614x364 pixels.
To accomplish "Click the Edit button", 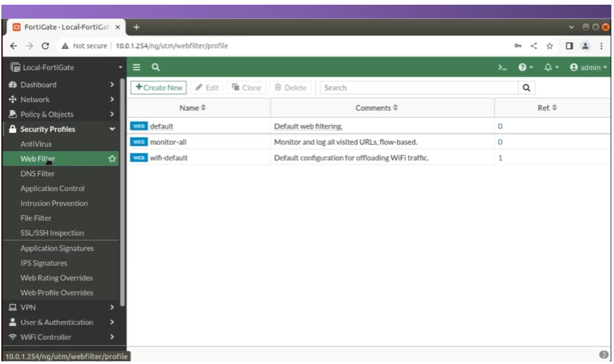I will coord(207,87).
